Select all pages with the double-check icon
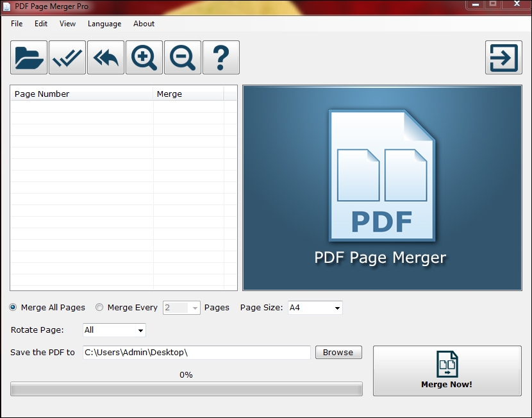 67,57
